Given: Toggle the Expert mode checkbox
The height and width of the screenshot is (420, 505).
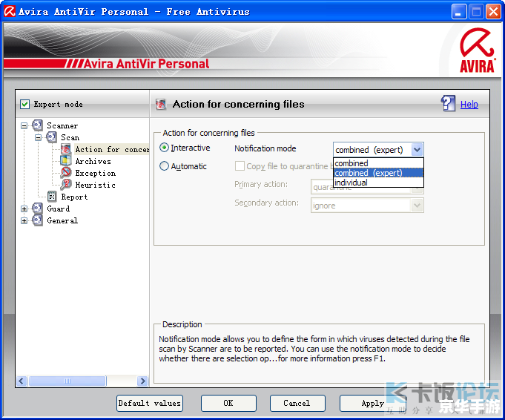Looking at the screenshot, I should click(x=24, y=105).
